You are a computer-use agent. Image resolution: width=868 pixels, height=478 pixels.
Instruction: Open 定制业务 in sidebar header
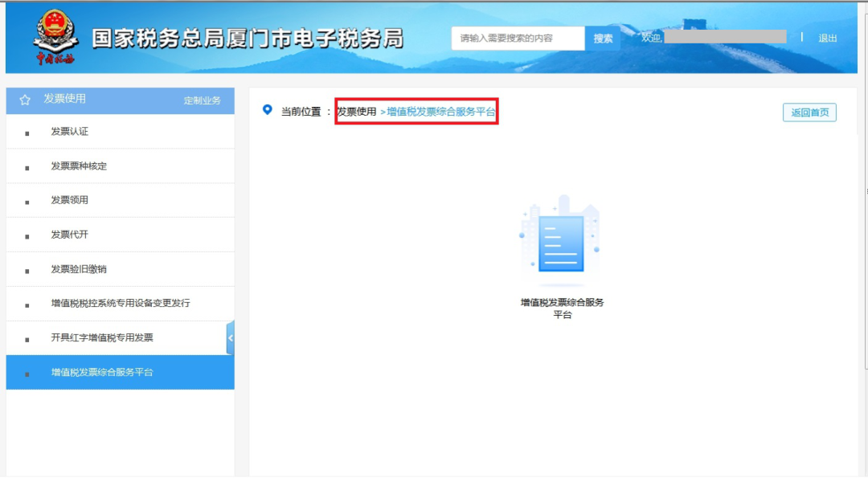(202, 100)
